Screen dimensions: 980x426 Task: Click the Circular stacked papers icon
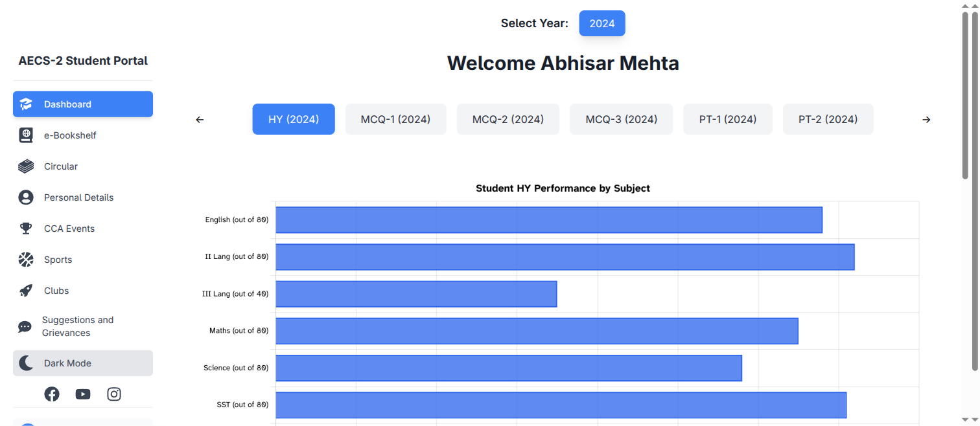26,166
